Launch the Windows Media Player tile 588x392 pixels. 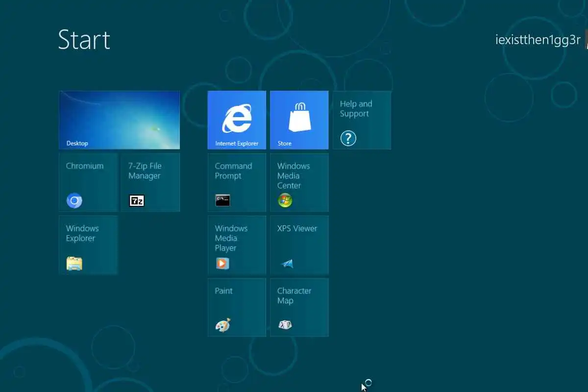[237, 245]
